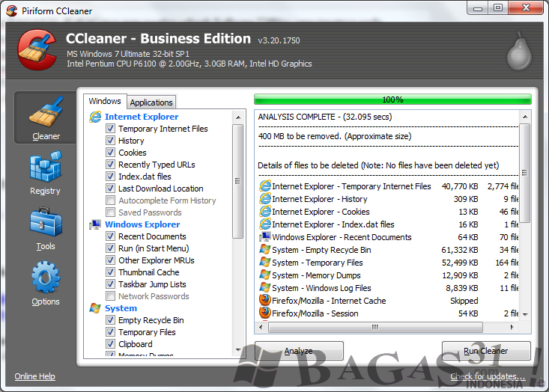Click flag icon beside Windows Log Files result

point(265,288)
